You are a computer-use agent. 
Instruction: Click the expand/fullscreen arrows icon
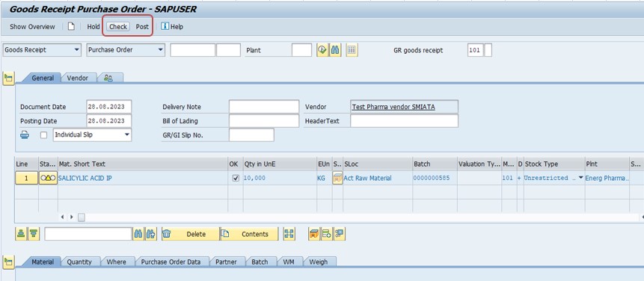(x=289, y=234)
